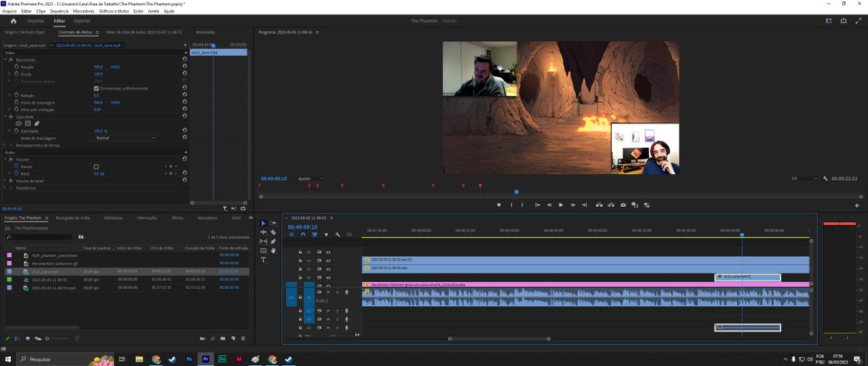Select the Selection arrow tool
868x366 pixels.
pos(263,223)
